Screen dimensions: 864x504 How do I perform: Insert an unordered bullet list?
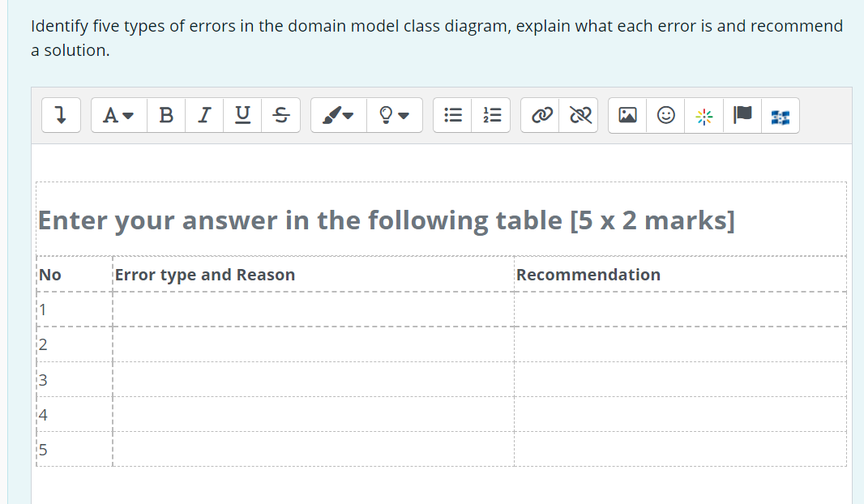point(452,115)
